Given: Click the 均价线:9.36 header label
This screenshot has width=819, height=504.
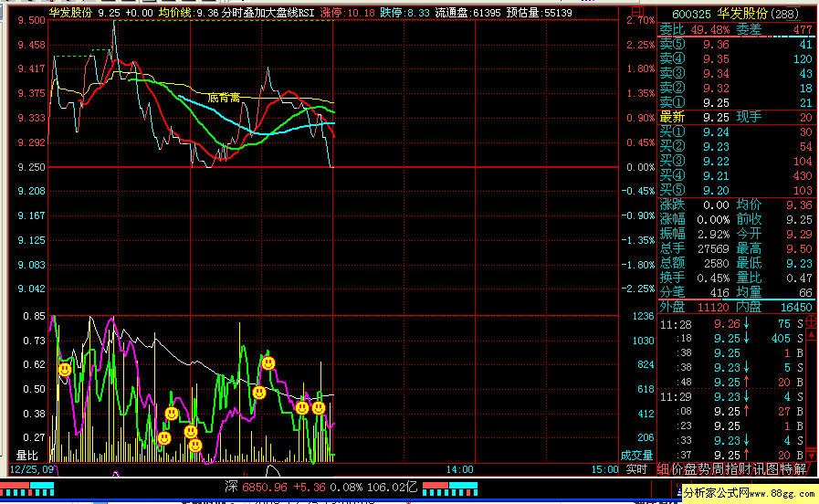Looking at the screenshot, I should click(x=188, y=13).
